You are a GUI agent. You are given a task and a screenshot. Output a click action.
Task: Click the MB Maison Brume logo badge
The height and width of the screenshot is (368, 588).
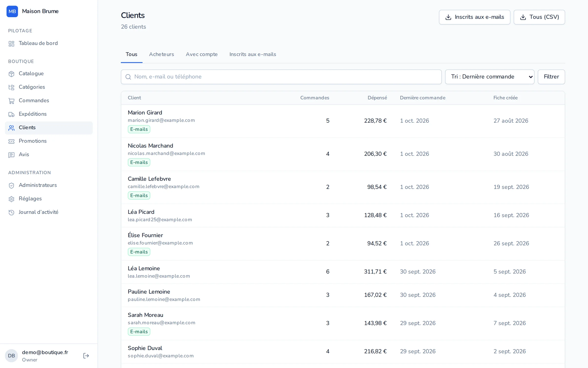pos(12,11)
